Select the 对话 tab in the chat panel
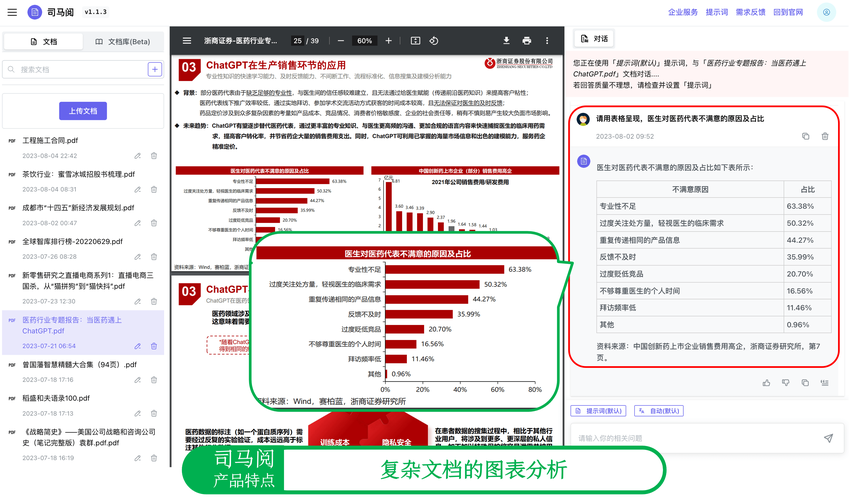Viewport: 849px width, 500px height. coord(594,38)
